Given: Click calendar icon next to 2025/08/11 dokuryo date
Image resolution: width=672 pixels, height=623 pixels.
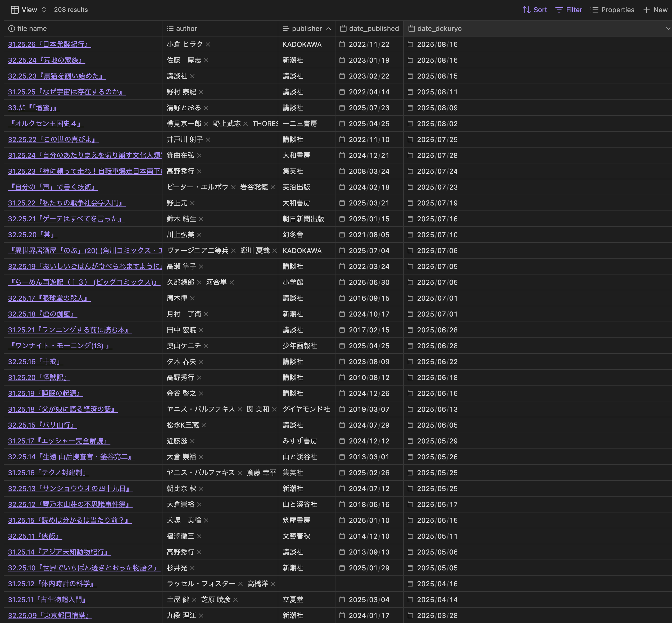Looking at the screenshot, I should [x=410, y=92].
